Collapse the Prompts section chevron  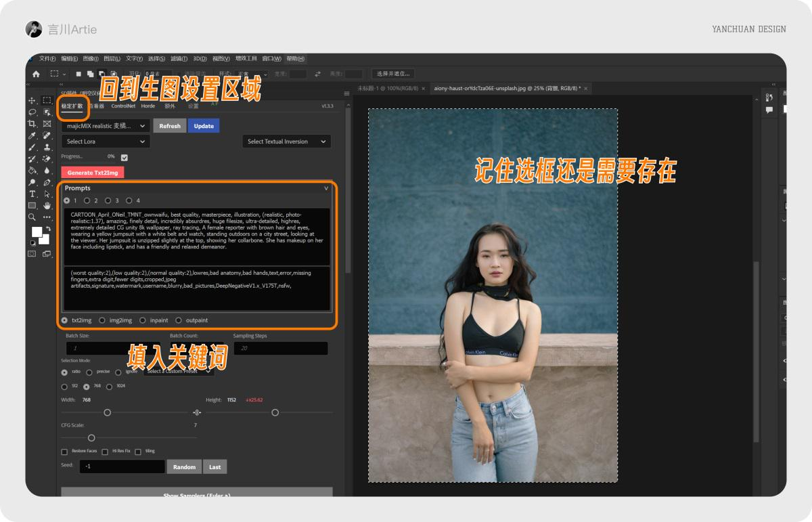[x=326, y=188]
